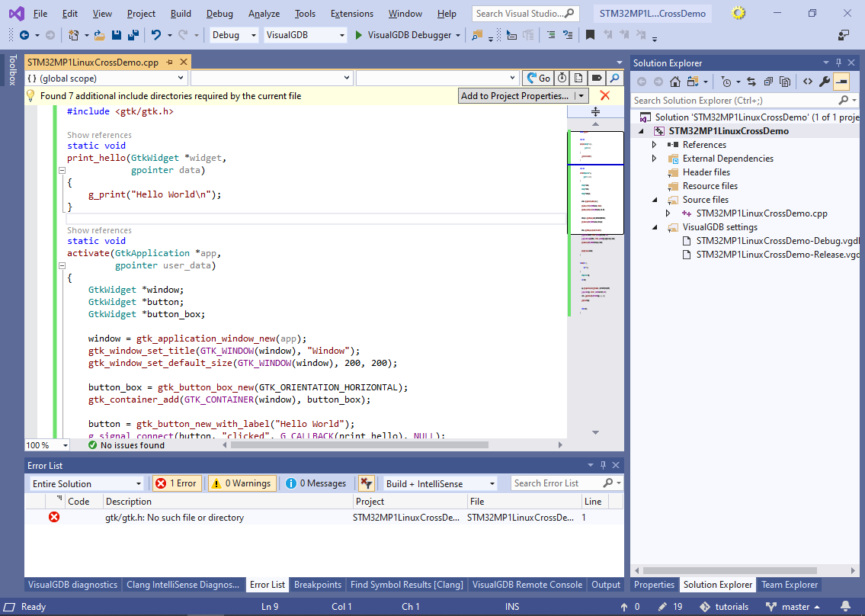Click the Pending Changes Filter clock icon
Screen dimensions: 865x616
(x=726, y=82)
